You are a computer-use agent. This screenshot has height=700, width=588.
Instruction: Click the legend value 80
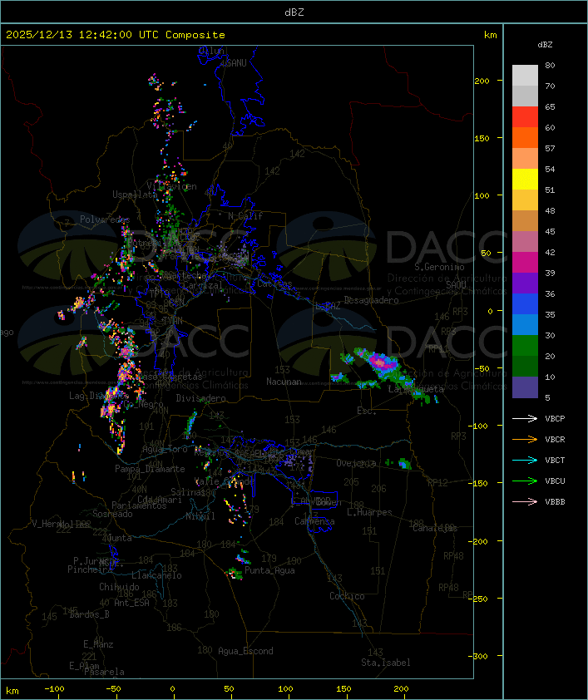click(x=550, y=65)
